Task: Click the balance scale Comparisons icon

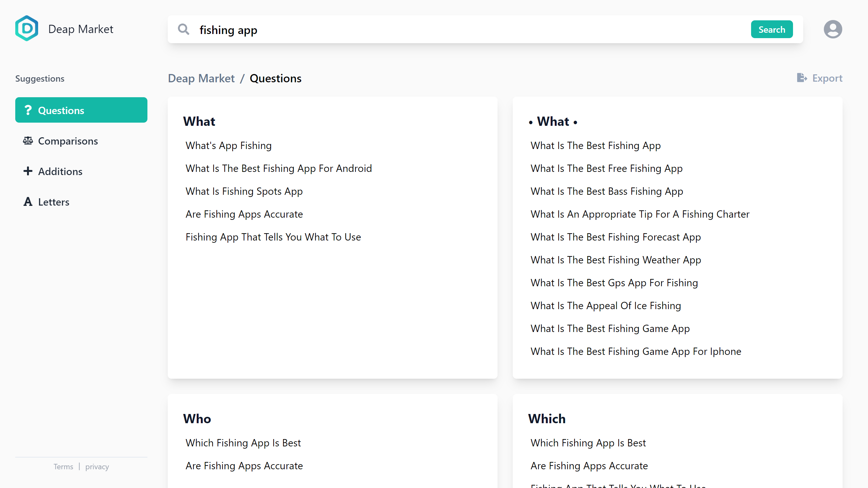Action: click(28, 140)
